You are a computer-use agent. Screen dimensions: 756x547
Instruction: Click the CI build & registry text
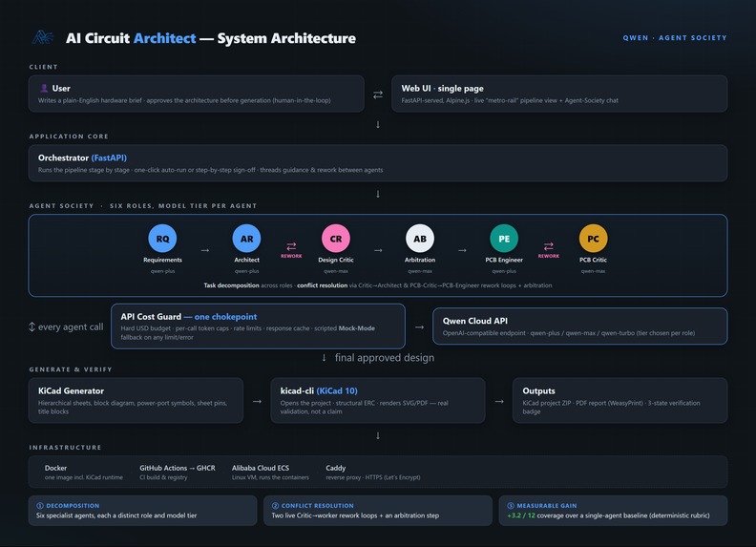pyautogui.click(x=163, y=477)
